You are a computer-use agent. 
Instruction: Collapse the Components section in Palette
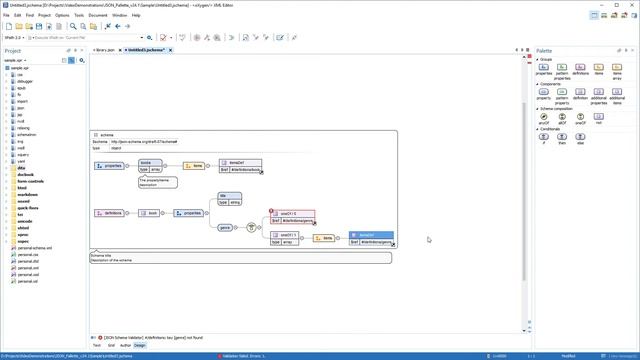point(538,84)
